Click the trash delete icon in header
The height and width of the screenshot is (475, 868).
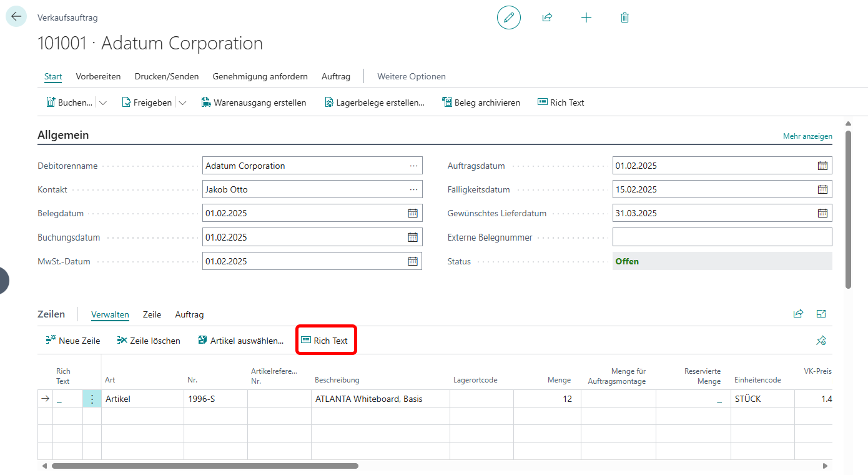[624, 17]
